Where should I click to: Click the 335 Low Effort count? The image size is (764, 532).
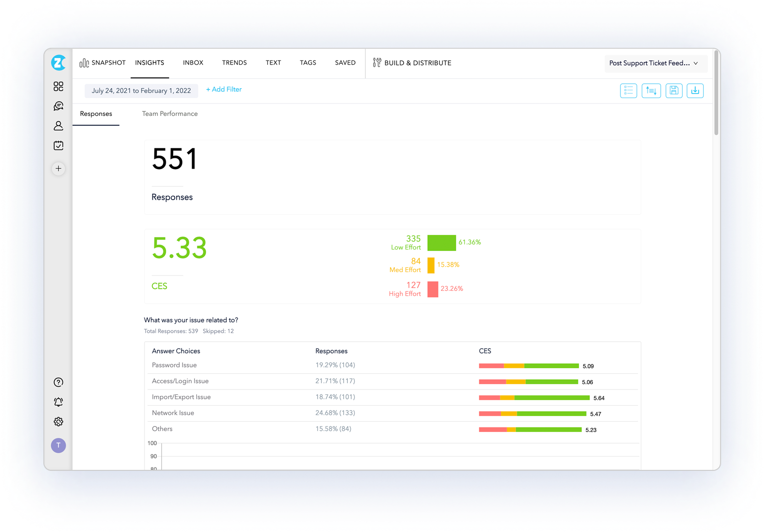[x=413, y=239]
